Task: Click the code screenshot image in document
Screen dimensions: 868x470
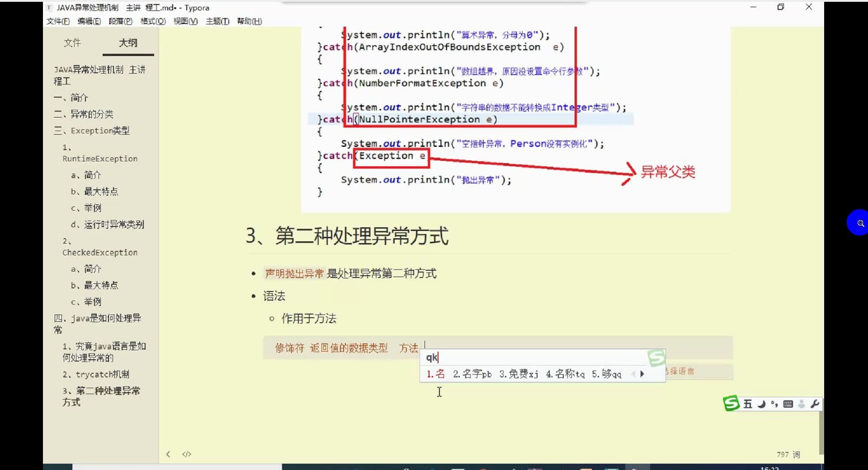Action: pyautogui.click(x=515, y=119)
